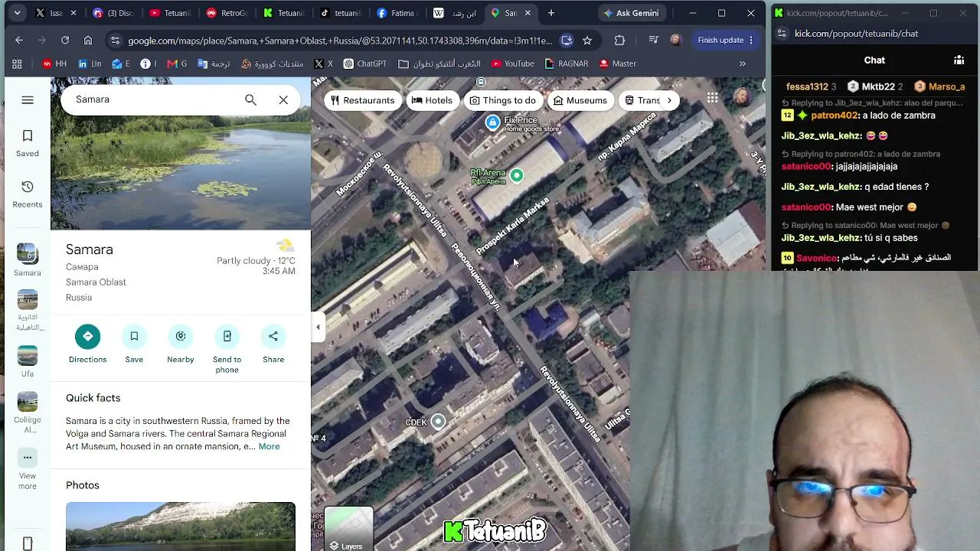The image size is (980, 551).
Task: Show hidden bookmarks with the chevron
Action: [x=742, y=64]
